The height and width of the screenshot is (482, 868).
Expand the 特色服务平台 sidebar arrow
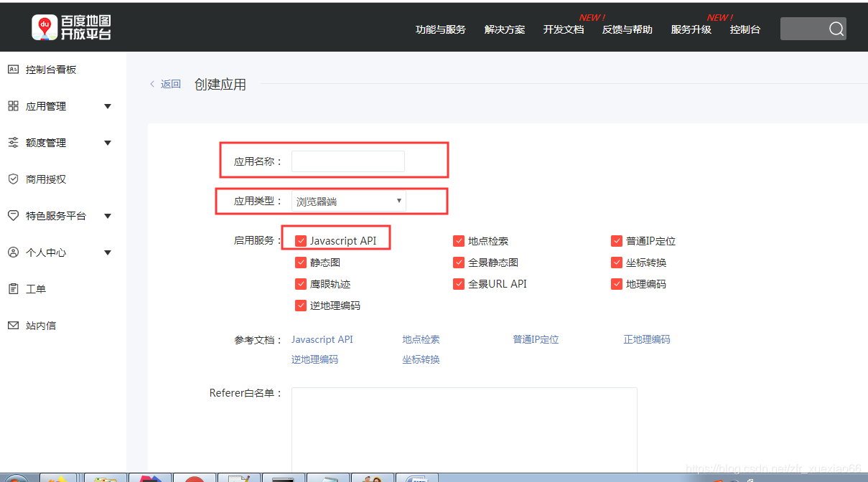pos(108,216)
